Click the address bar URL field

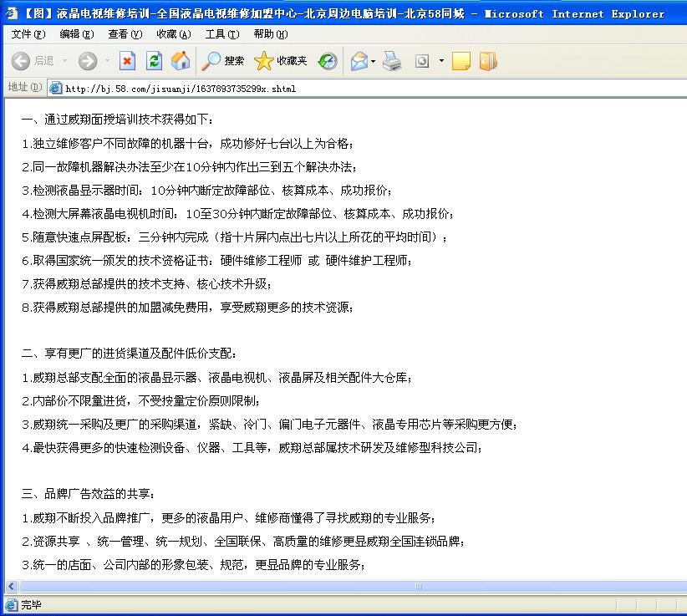tap(334, 88)
